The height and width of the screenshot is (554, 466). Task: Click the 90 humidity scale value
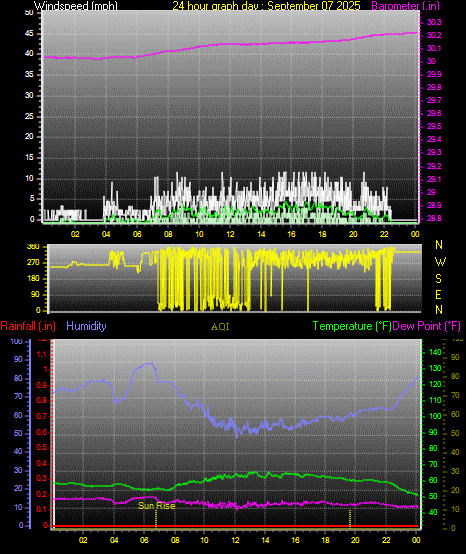[18, 359]
